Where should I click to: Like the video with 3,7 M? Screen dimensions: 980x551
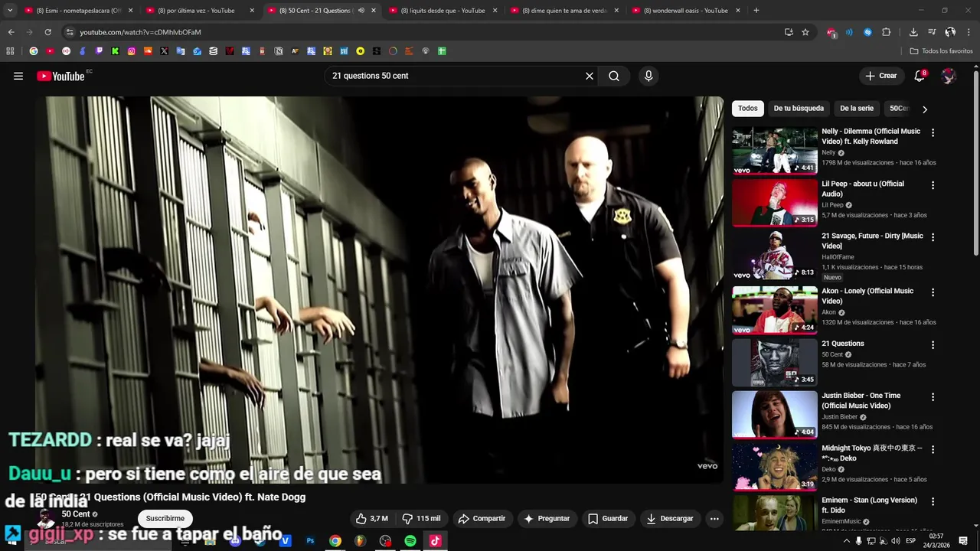tap(371, 519)
